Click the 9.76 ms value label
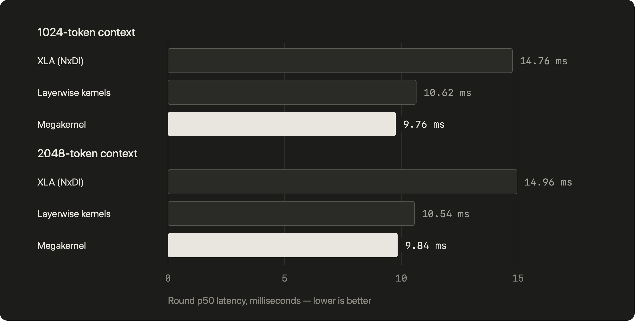Image resolution: width=644 pixels, height=330 pixels. pyautogui.click(x=424, y=124)
